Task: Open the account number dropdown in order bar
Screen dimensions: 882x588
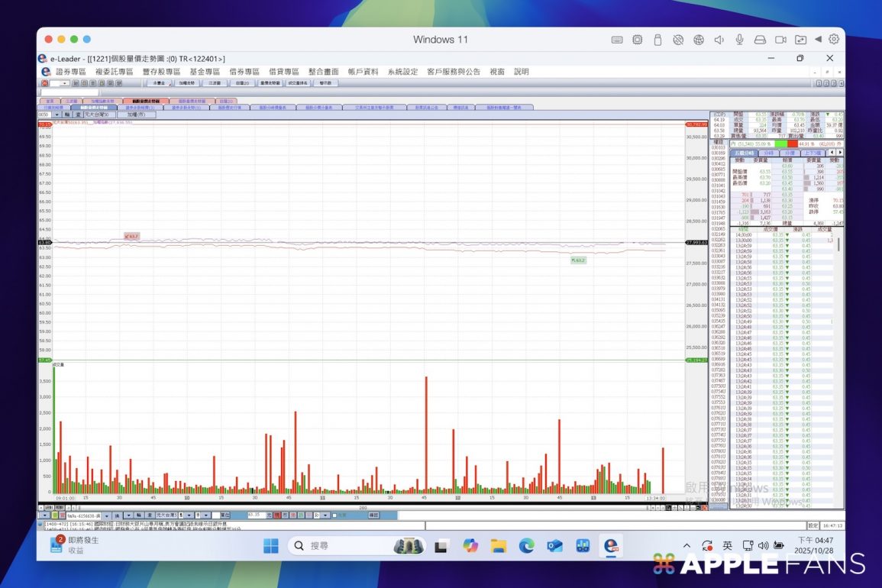Action: pyautogui.click(x=107, y=516)
